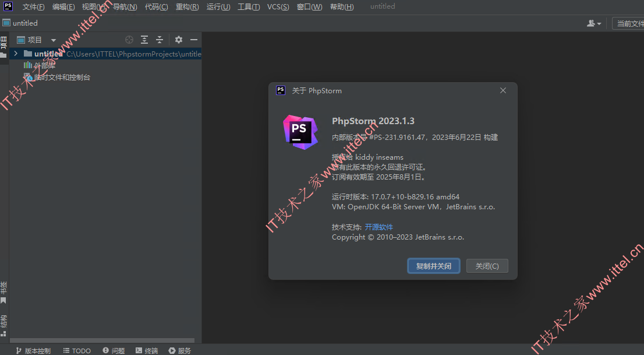644x355 pixels.
Task: Select the untitled folder tree row
Action: pos(105,54)
